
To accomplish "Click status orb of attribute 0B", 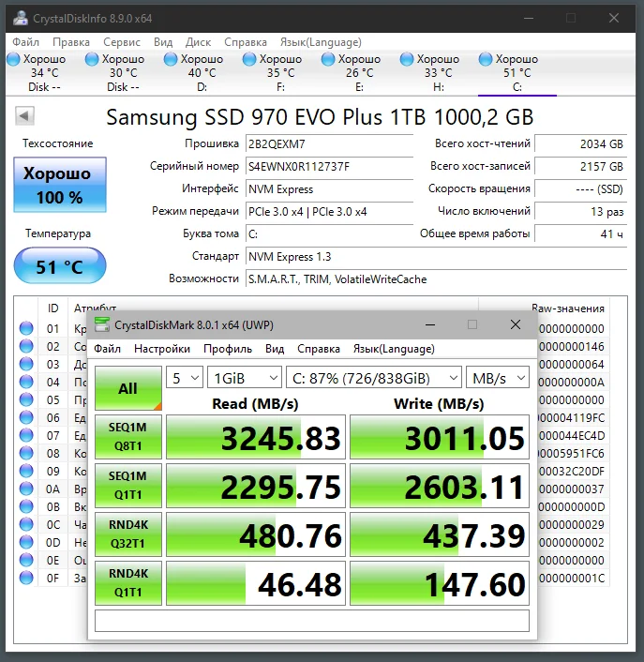I will [x=26, y=506].
